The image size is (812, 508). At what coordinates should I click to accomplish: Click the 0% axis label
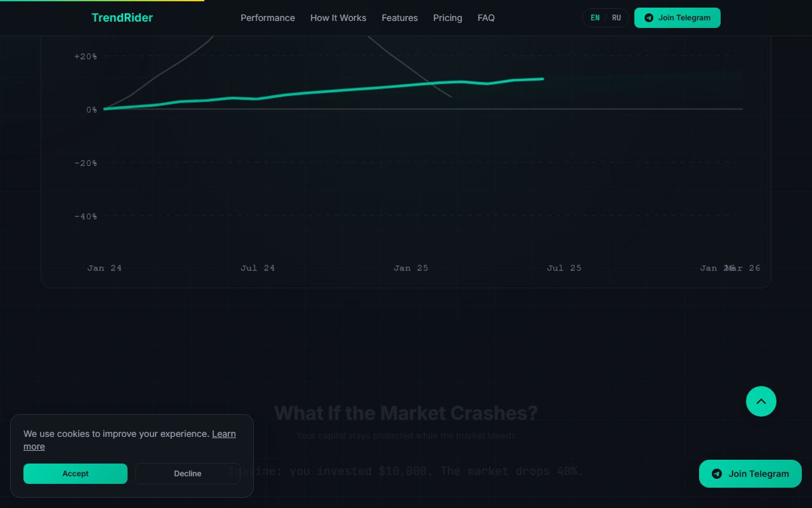tap(91, 110)
